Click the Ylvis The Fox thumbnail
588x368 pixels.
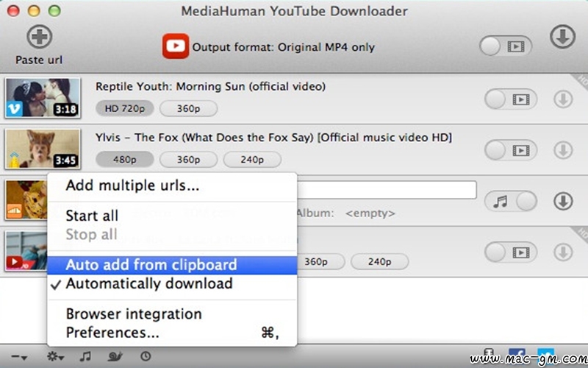[43, 149]
